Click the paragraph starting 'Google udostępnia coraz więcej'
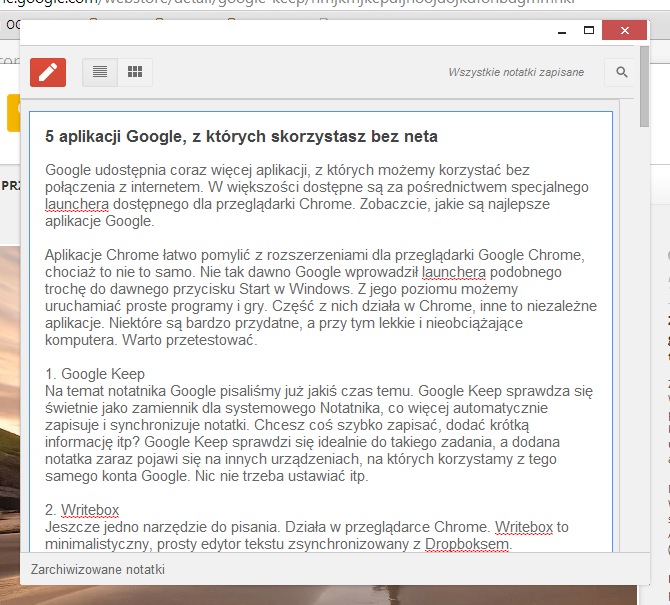 (317, 195)
